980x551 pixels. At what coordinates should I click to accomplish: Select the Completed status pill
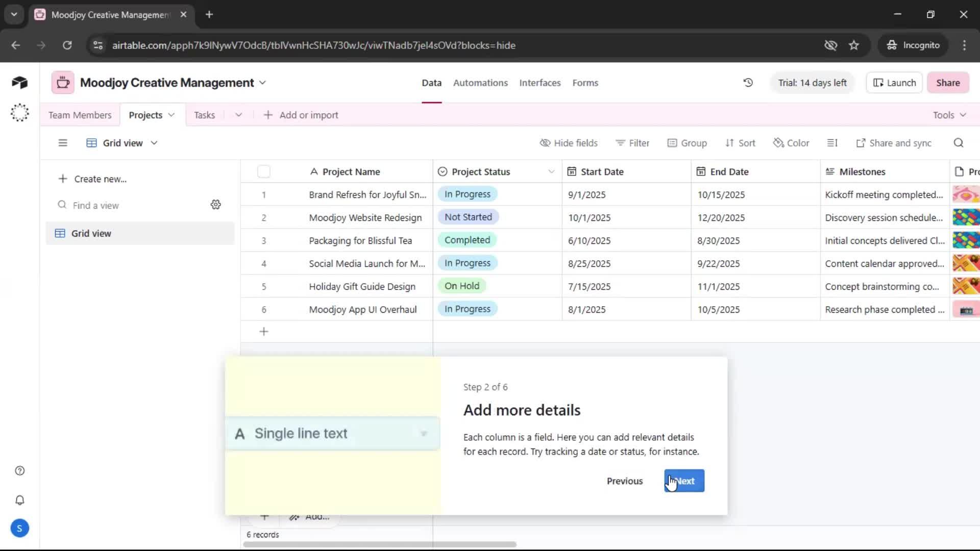[467, 240]
